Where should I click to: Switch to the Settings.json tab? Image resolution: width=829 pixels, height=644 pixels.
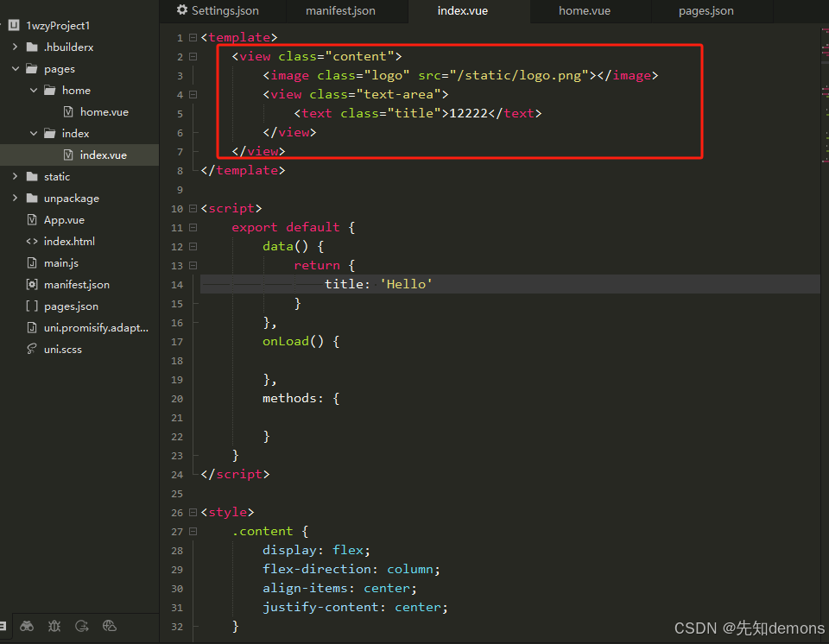[x=223, y=11]
